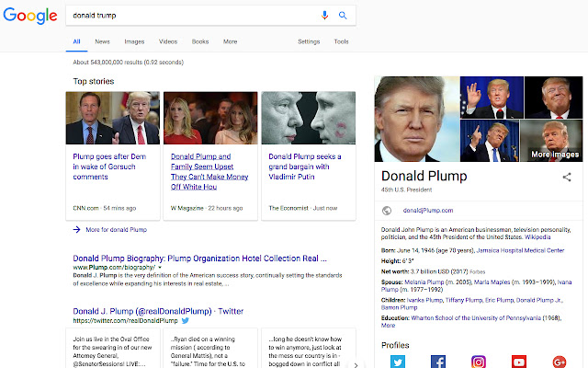The width and height of the screenshot is (588, 368).
Task: Click the Ivanka Plump child link
Action: [424, 300]
